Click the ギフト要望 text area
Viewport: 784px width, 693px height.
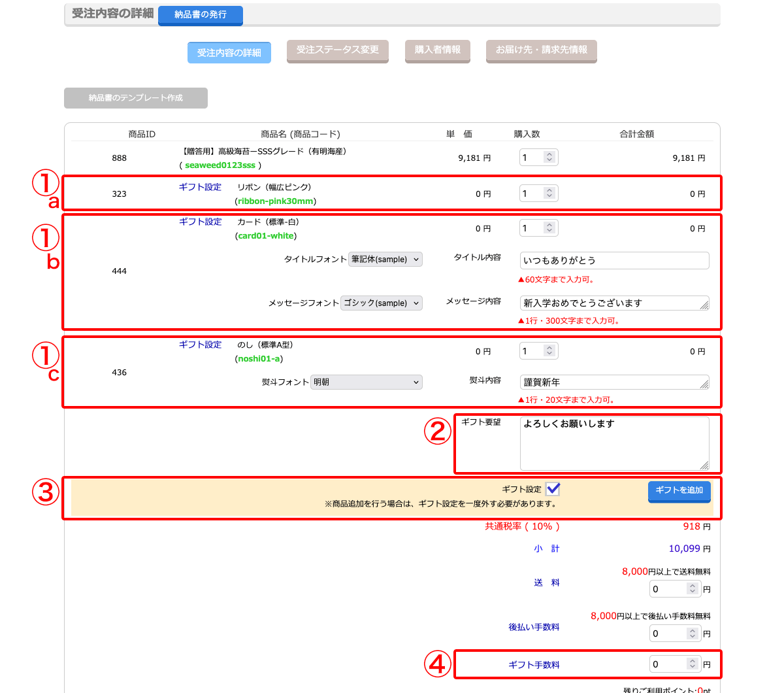tap(614, 443)
